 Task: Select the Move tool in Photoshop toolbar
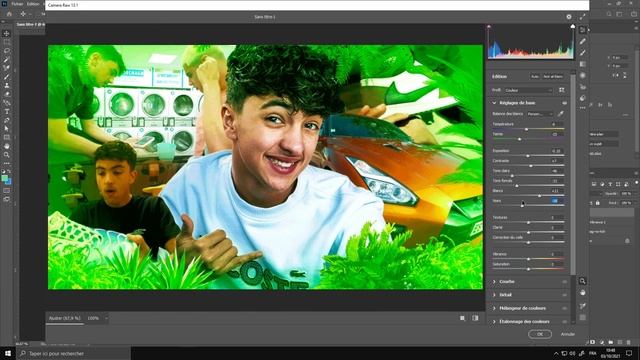point(7,33)
